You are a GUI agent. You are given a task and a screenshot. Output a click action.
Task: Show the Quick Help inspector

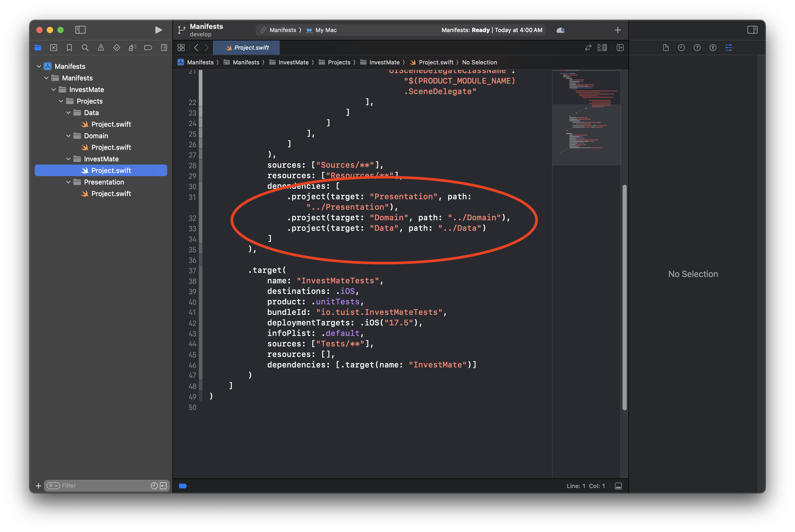pyautogui.click(x=697, y=48)
